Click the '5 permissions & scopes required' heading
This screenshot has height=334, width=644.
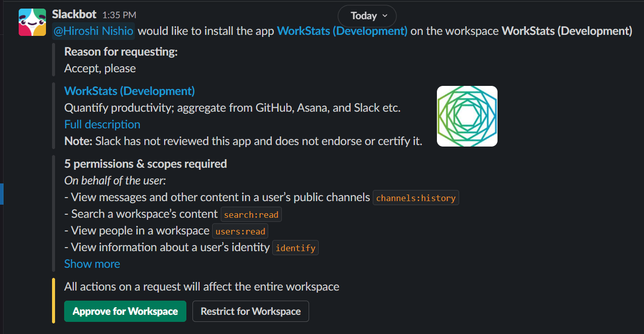pyautogui.click(x=145, y=164)
